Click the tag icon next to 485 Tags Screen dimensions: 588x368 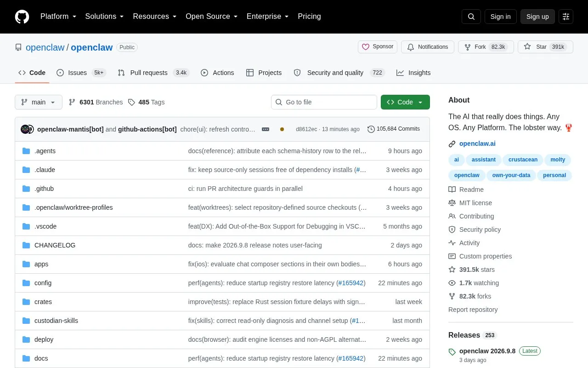[x=132, y=102]
